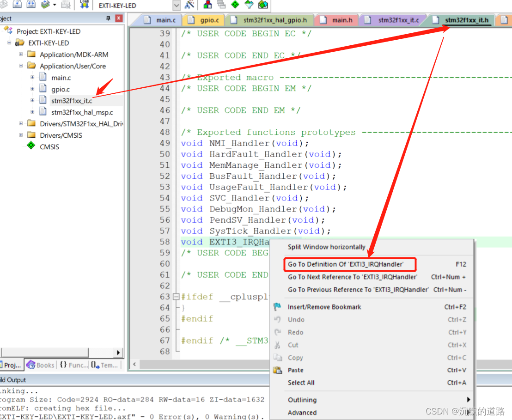Click the EXTI-KEY-LED target folder icon

(x=19, y=43)
